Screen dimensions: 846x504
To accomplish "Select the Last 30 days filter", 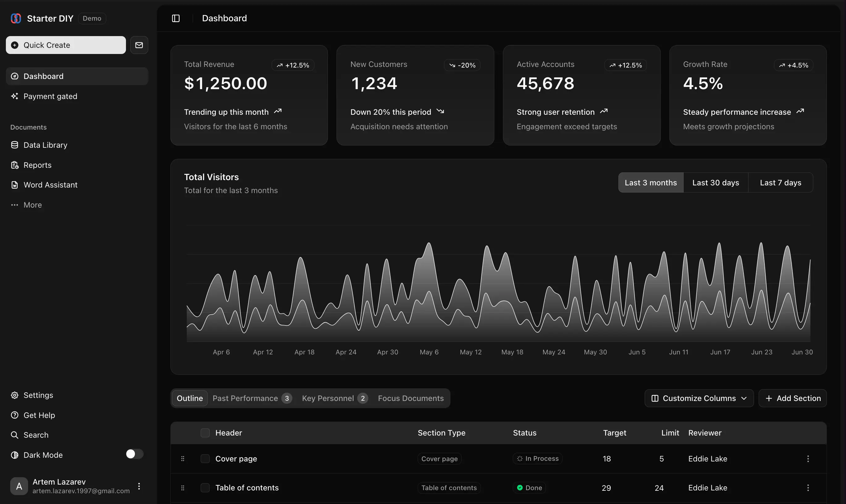I will [x=715, y=182].
